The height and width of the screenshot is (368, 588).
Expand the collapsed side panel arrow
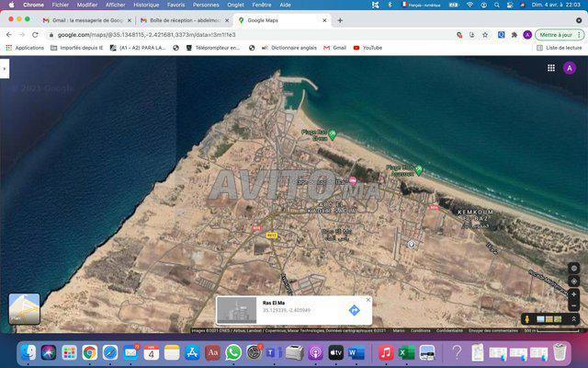tap(4, 69)
